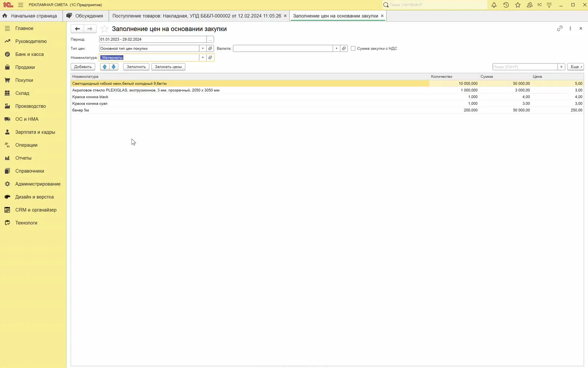This screenshot has height=368, width=588.
Task: Open the Продажи sidebar section
Action: (x=25, y=67)
